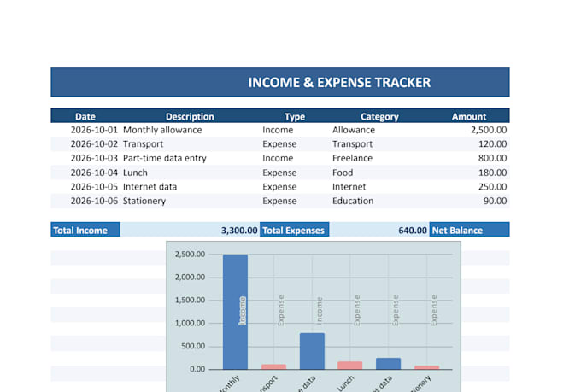Click the 2,500.00 axis label in chart
Viewport: 581px width, 392px height.
190,255
